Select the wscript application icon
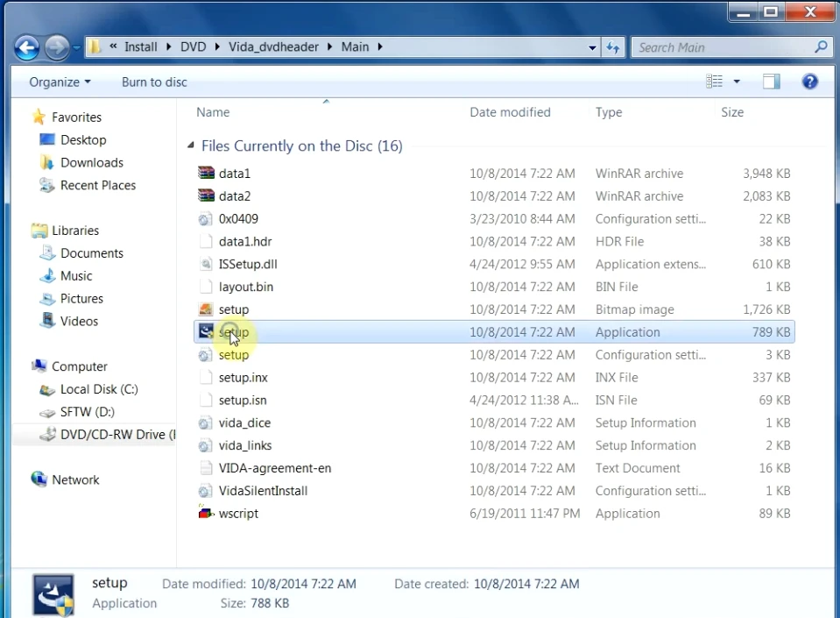840x618 pixels. pyautogui.click(x=206, y=513)
